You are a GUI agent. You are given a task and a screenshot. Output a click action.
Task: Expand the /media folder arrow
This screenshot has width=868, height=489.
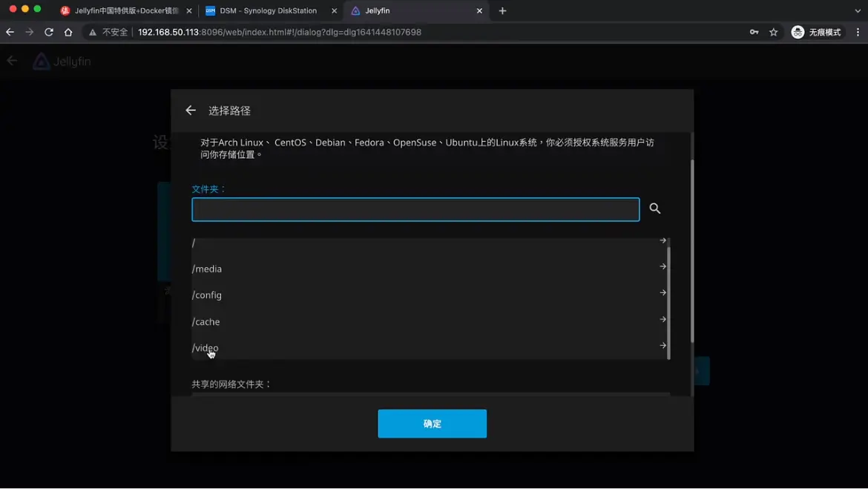click(662, 266)
